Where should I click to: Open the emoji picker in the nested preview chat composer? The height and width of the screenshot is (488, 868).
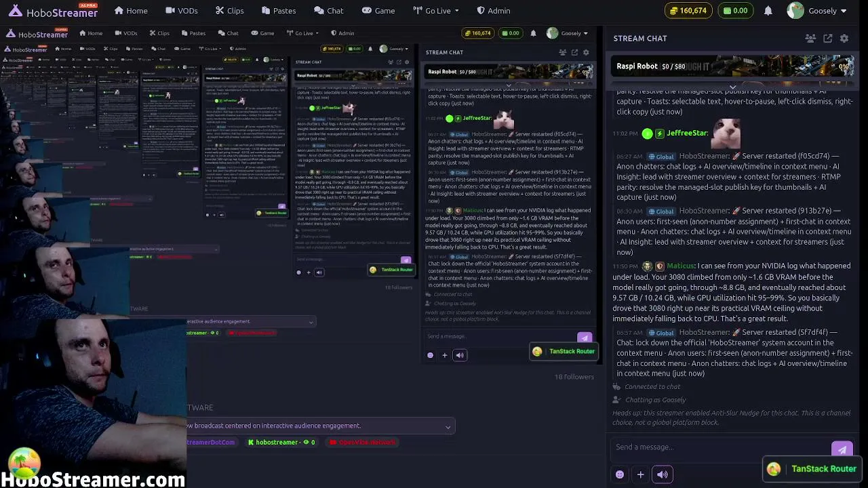click(x=430, y=355)
